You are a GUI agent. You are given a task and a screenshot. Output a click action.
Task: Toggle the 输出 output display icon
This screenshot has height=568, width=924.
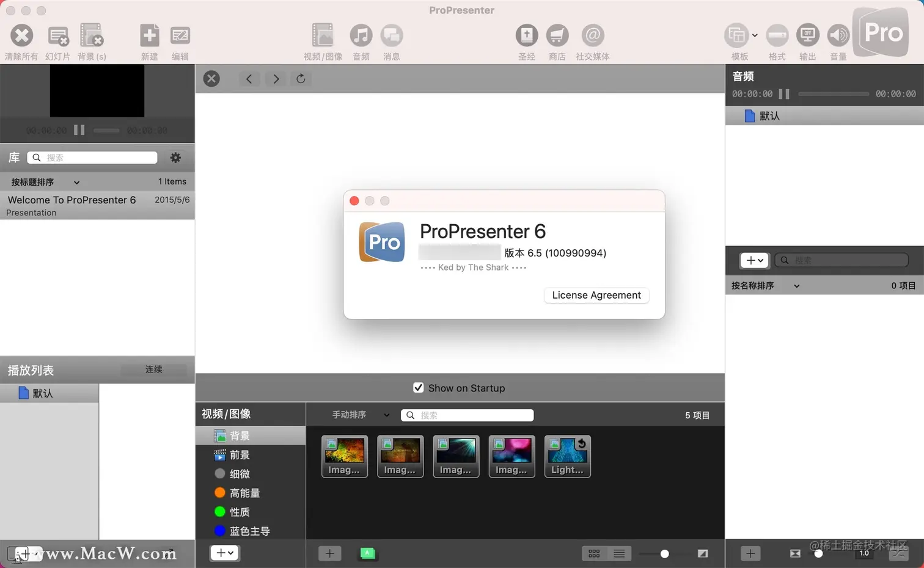pos(808,35)
